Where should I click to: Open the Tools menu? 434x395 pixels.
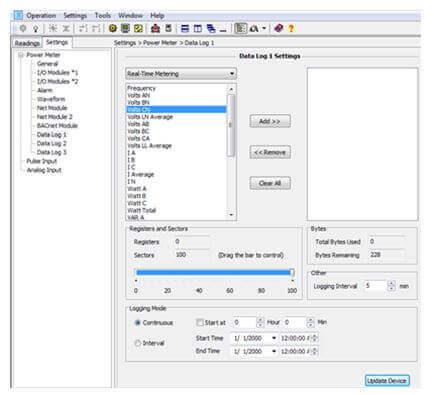[103, 16]
